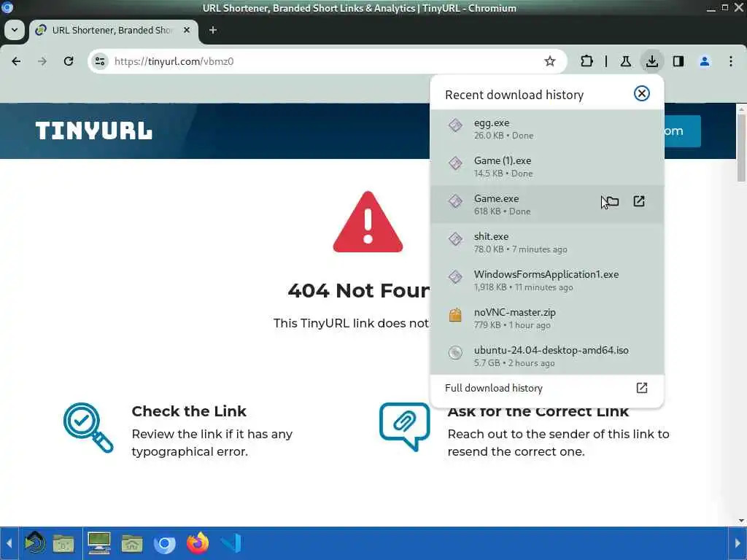Bookmark this page with the star icon
This screenshot has width=747, height=560.
click(x=550, y=61)
